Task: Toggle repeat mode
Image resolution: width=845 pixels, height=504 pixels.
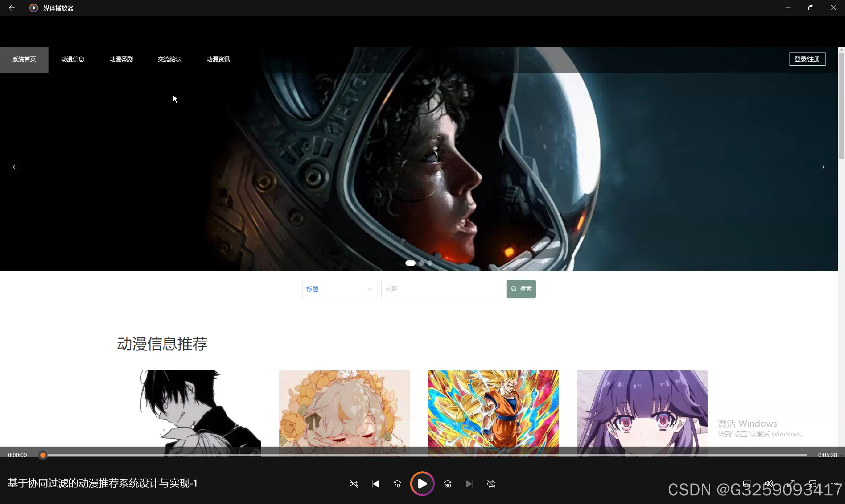Action: point(491,484)
